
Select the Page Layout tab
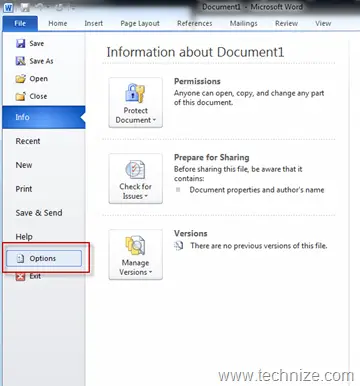[x=140, y=23]
